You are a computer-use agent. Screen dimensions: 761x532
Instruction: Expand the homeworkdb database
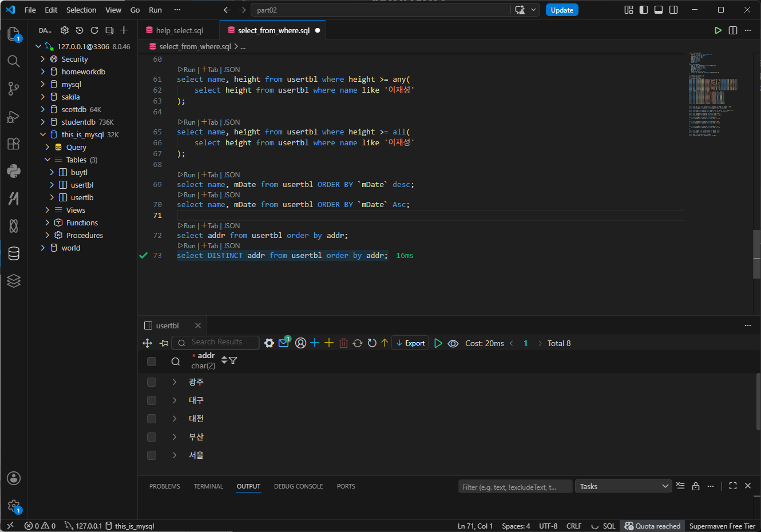[43, 72]
